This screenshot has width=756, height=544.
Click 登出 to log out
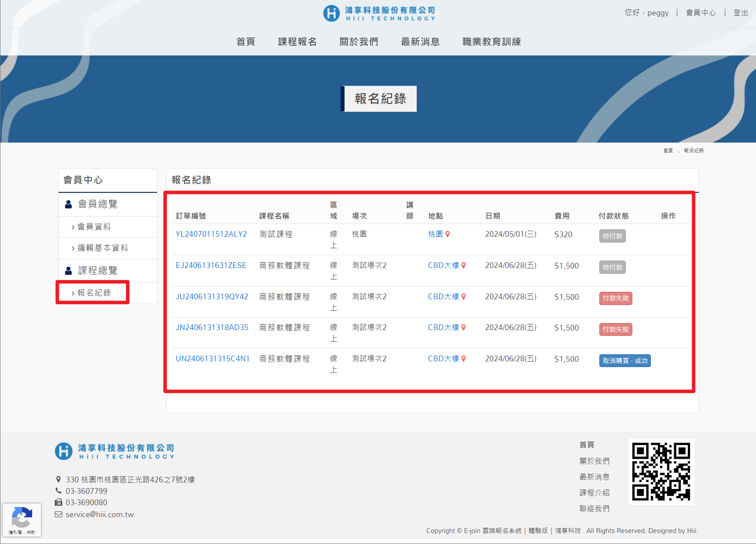click(x=740, y=13)
